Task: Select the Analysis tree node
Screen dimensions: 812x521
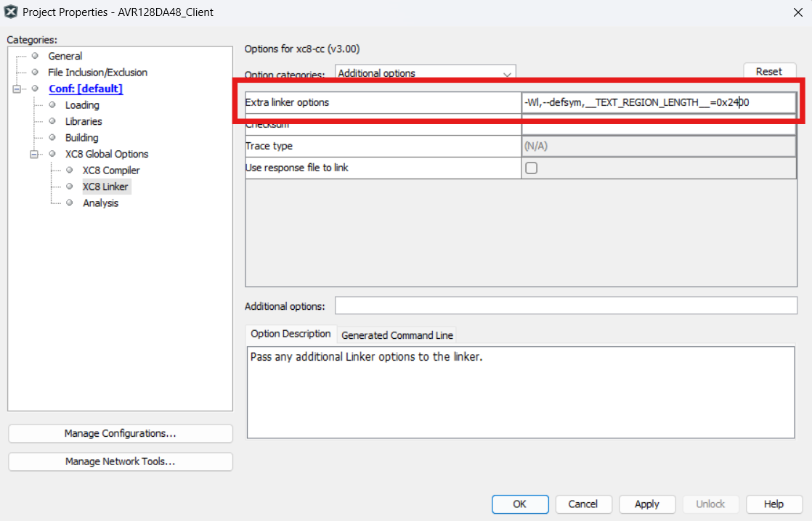Action: (x=100, y=203)
